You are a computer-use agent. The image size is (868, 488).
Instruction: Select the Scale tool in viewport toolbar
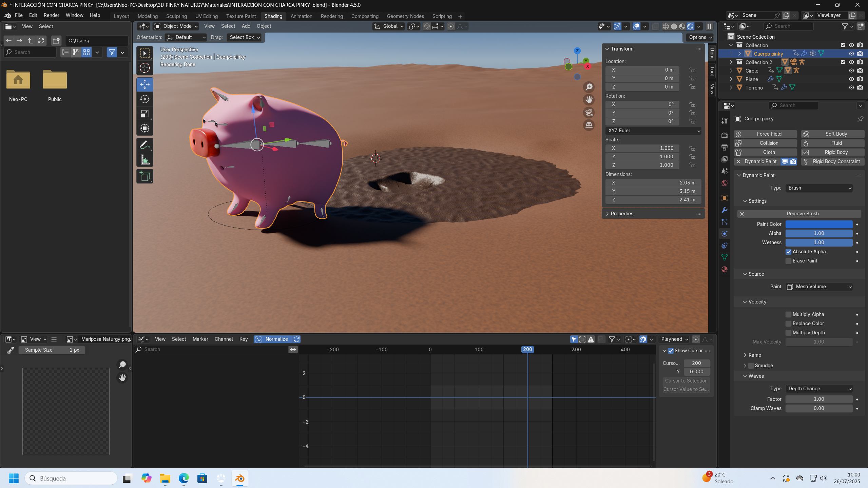pyautogui.click(x=145, y=114)
